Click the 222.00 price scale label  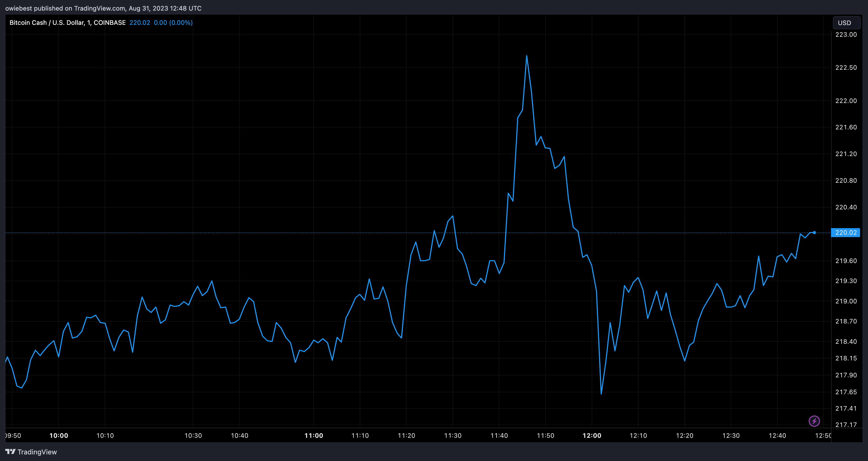coord(846,101)
